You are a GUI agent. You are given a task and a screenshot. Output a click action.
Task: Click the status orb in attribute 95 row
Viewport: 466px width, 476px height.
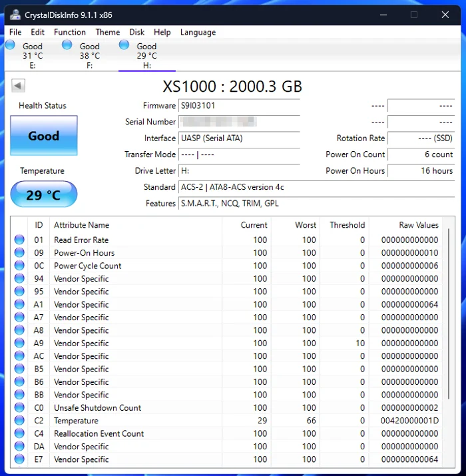[19, 291]
